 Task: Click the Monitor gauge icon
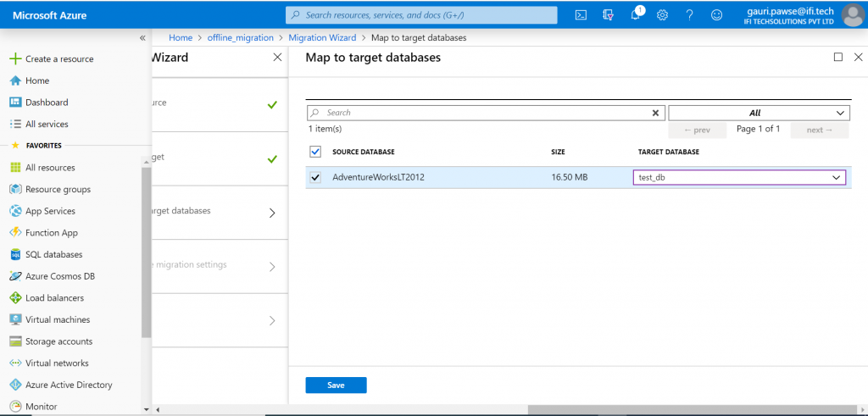point(15,406)
